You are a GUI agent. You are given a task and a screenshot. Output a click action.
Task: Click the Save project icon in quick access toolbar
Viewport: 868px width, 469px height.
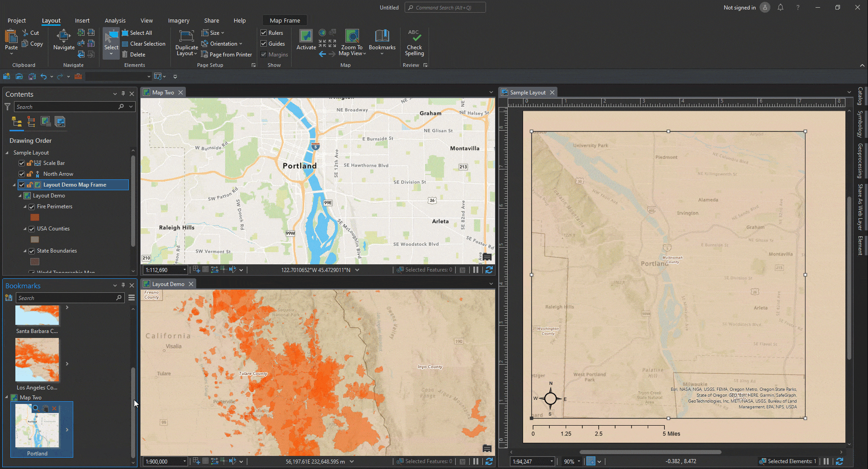(32, 76)
